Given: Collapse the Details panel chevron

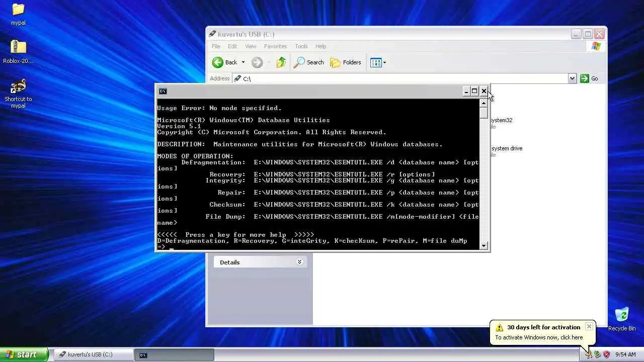Looking at the screenshot, I should (x=299, y=262).
